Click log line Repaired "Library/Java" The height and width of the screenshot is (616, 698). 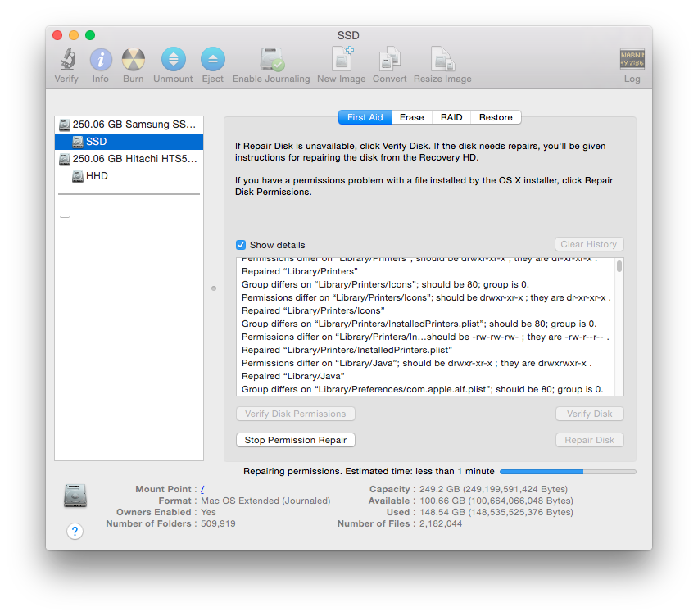tap(293, 377)
